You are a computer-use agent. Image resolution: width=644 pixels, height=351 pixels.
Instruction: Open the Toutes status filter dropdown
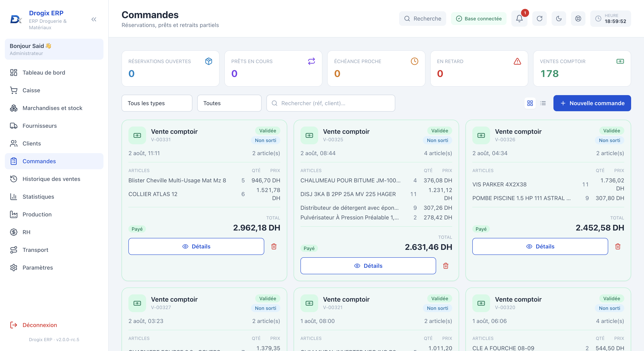pos(229,103)
